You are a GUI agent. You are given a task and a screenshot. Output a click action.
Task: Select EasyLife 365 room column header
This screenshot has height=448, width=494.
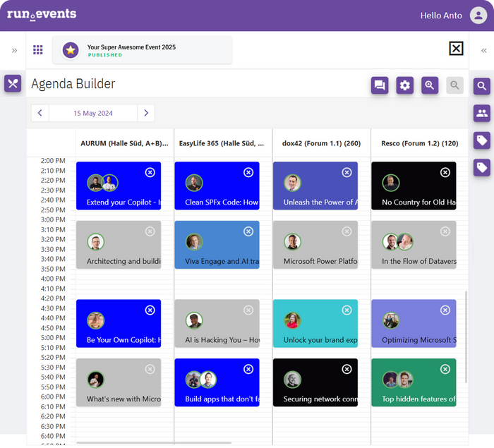[x=223, y=143]
